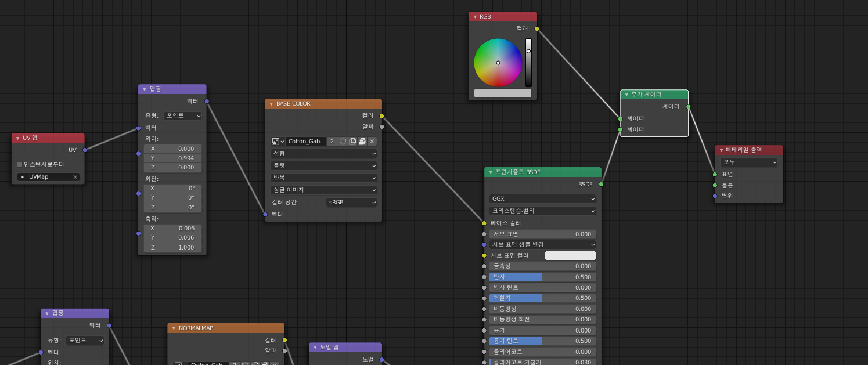Click 컬러 output socket of BASE COLOR node
This screenshot has height=365, width=868.
pyautogui.click(x=381, y=116)
